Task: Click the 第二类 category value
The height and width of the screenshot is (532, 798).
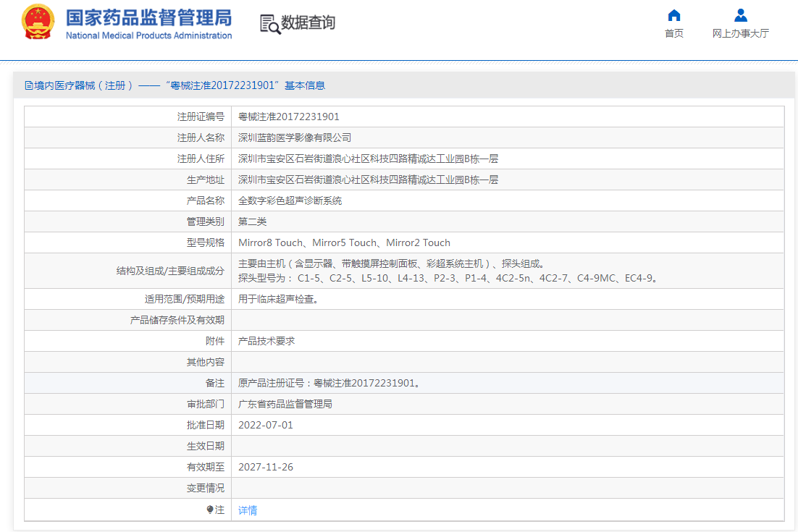Action: 253,221
